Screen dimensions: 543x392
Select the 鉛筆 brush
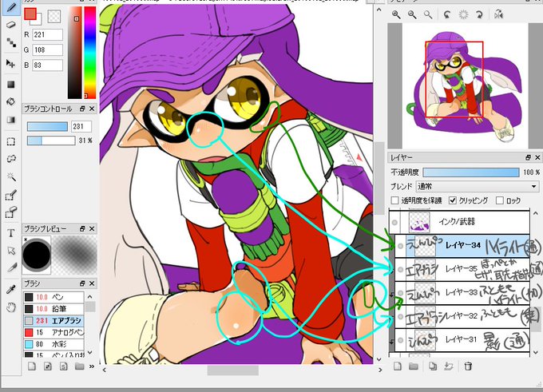pos(54,309)
